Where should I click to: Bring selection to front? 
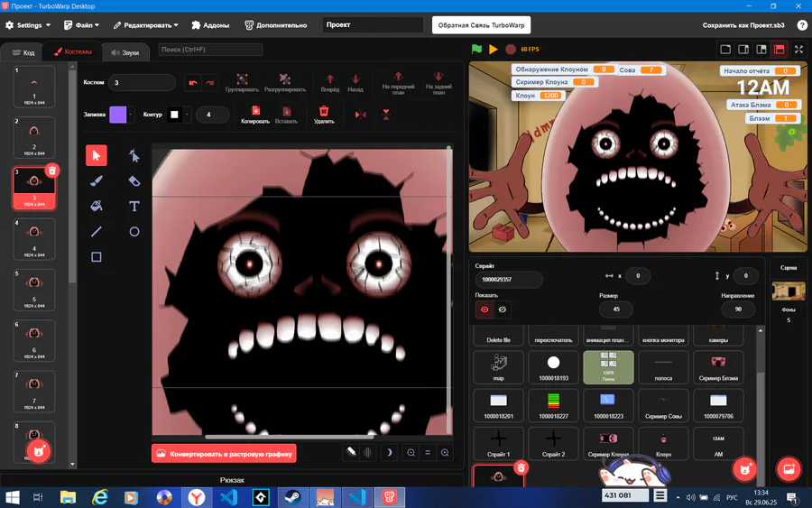point(398,83)
